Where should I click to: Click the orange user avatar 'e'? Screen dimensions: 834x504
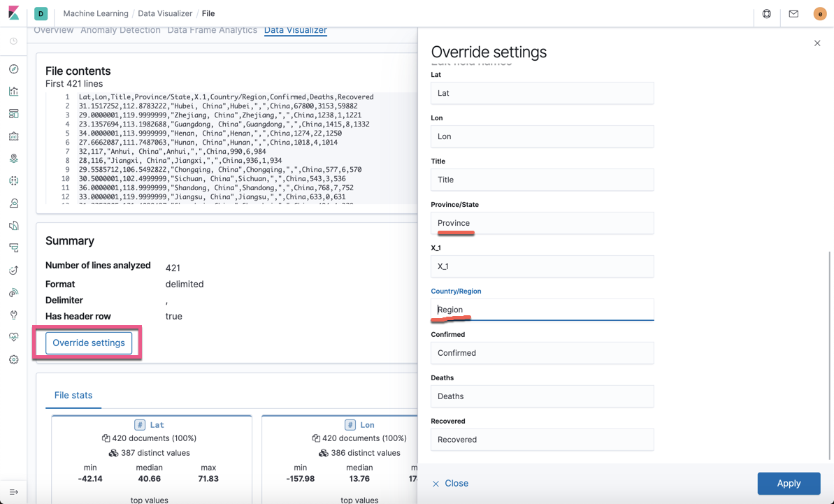(820, 13)
